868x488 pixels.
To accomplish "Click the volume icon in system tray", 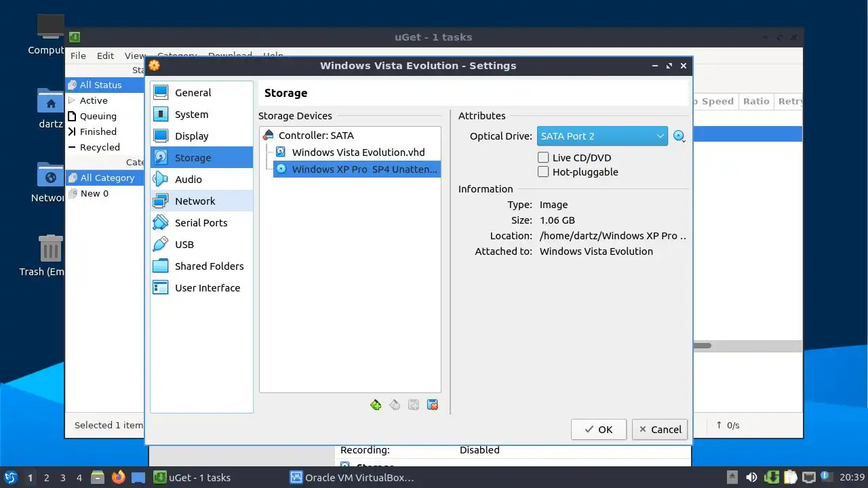I will coord(751,477).
